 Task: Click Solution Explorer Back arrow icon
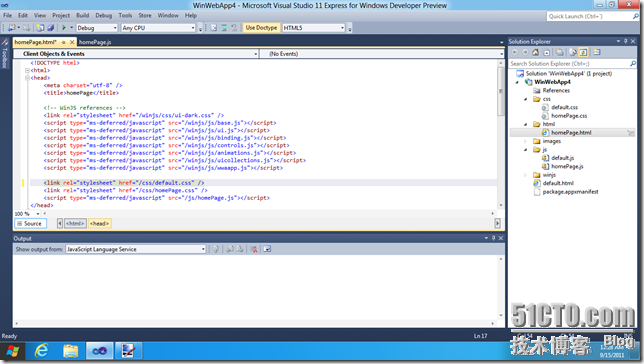515,52
